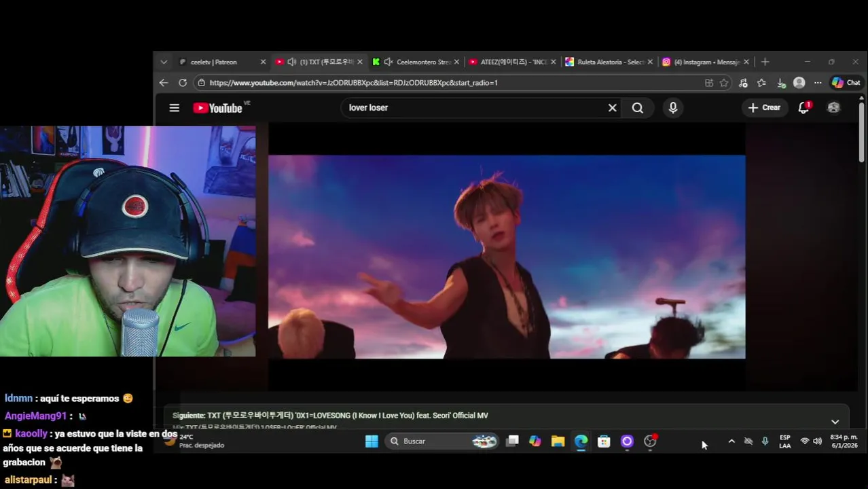Open network Wi-Fi tray icon
This screenshot has height=489, width=868.
(x=805, y=441)
